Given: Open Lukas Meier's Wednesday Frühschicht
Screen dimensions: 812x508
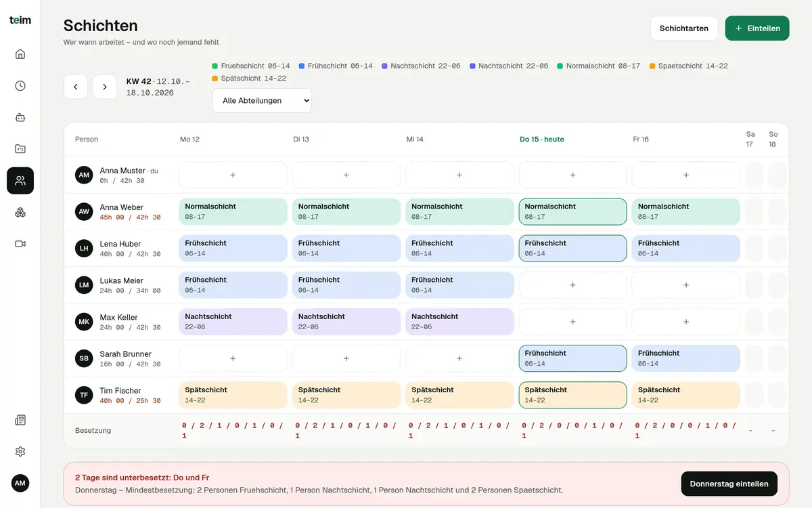Looking at the screenshot, I should click(x=459, y=285).
